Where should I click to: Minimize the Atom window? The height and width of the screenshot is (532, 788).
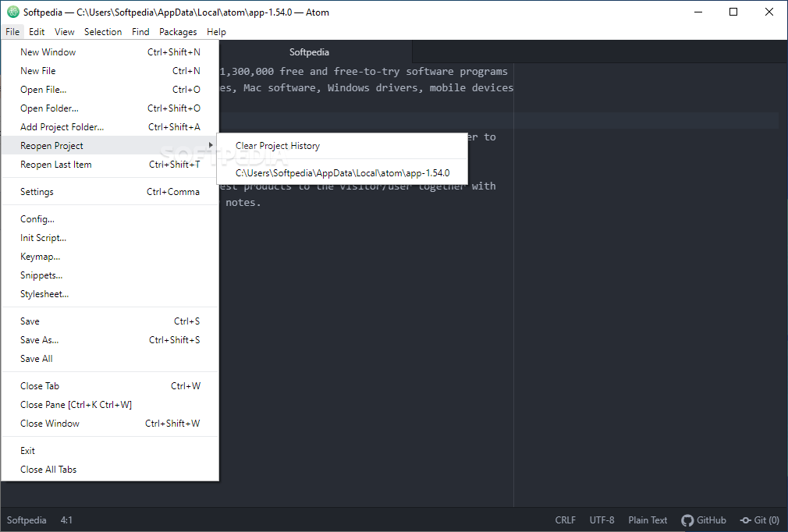(698, 12)
